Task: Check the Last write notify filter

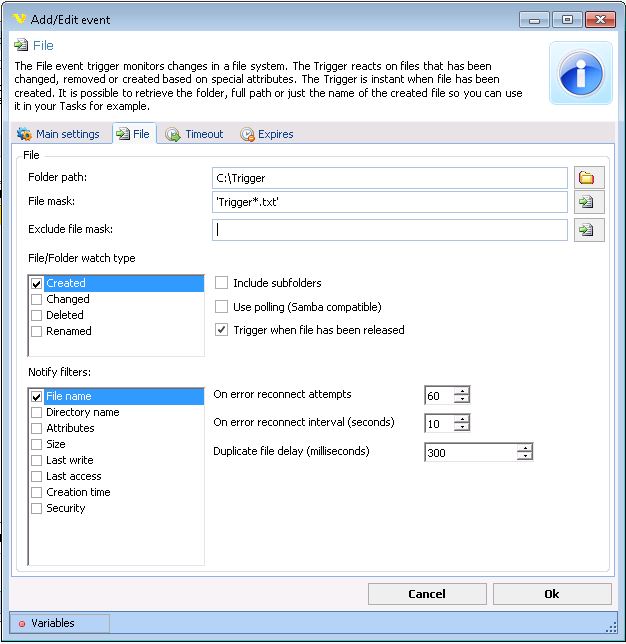Action: point(37,460)
